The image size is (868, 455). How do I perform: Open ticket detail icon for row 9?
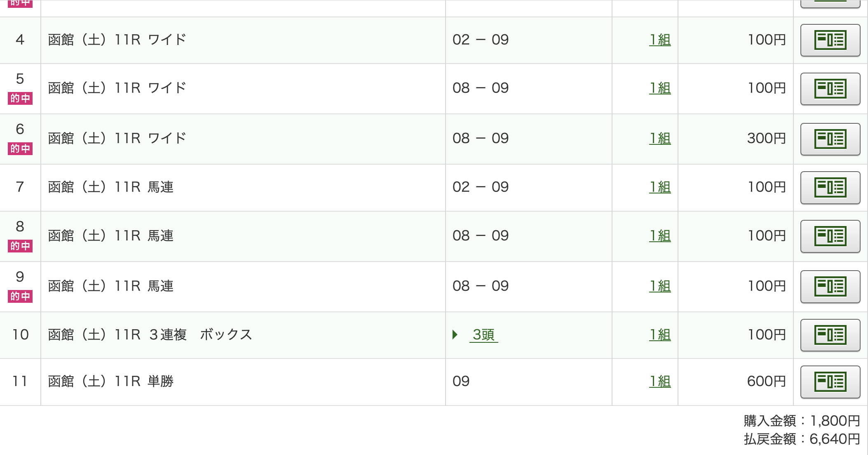click(x=830, y=287)
